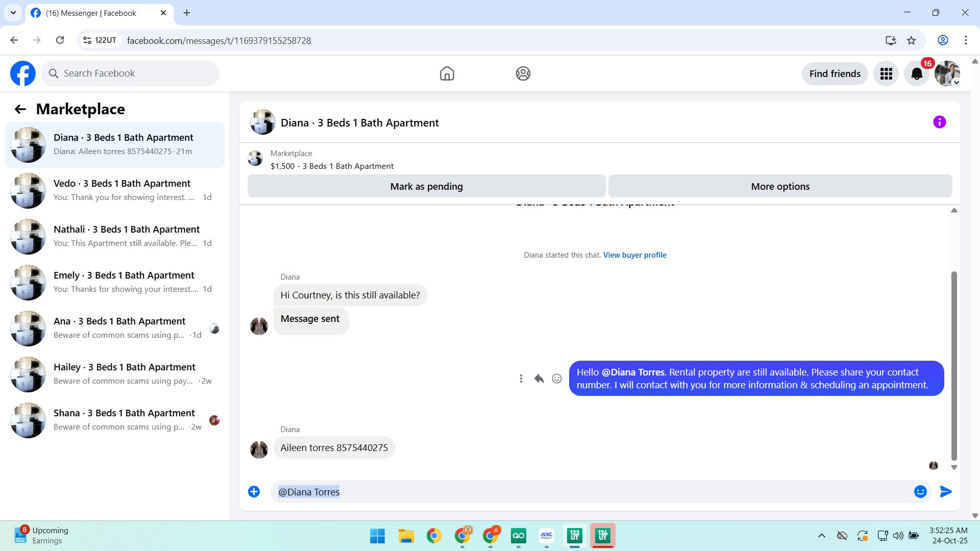
Task: Open the Diana conversation in the list
Action: click(x=115, y=145)
